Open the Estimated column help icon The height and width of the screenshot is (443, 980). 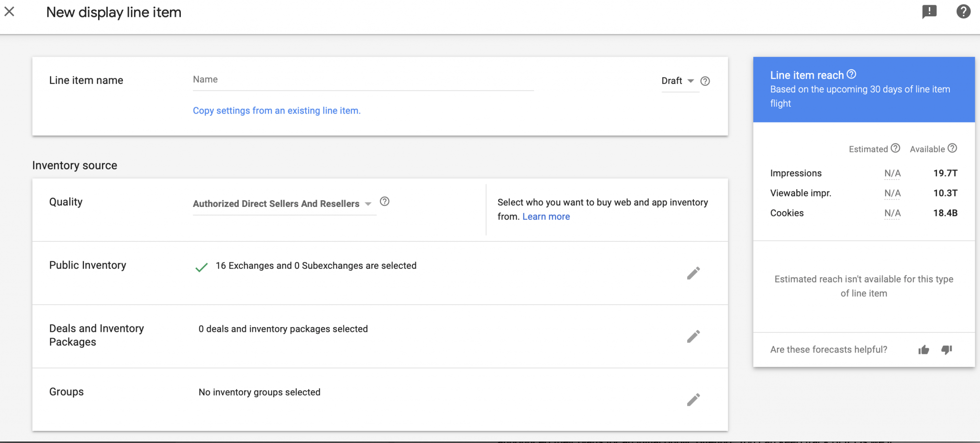[895, 148]
